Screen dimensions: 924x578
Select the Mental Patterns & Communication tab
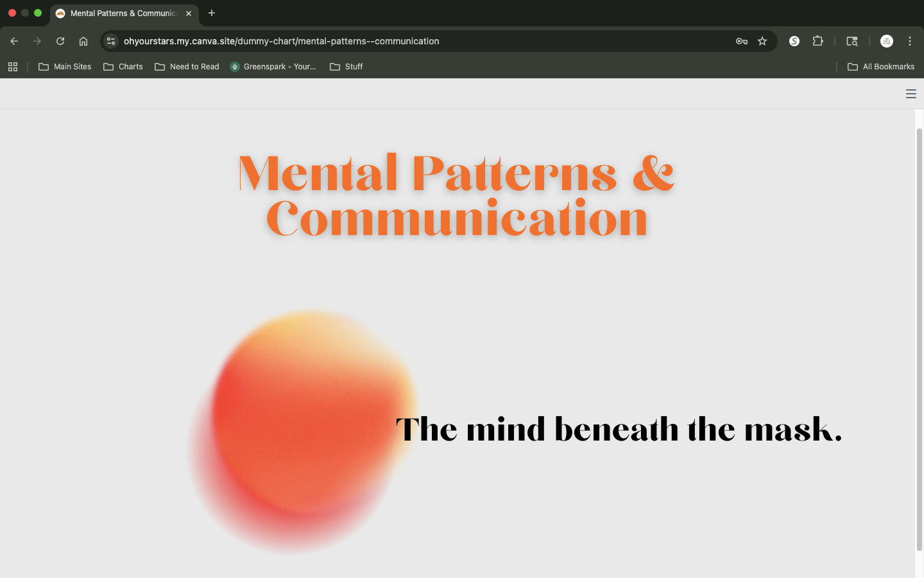tap(124, 13)
